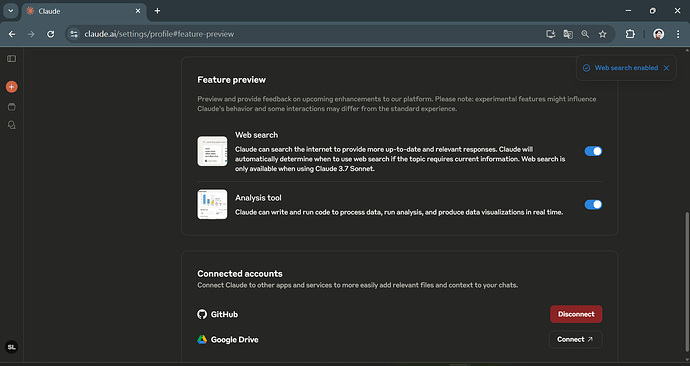Expand the tab search dropdown arrow

click(11, 11)
